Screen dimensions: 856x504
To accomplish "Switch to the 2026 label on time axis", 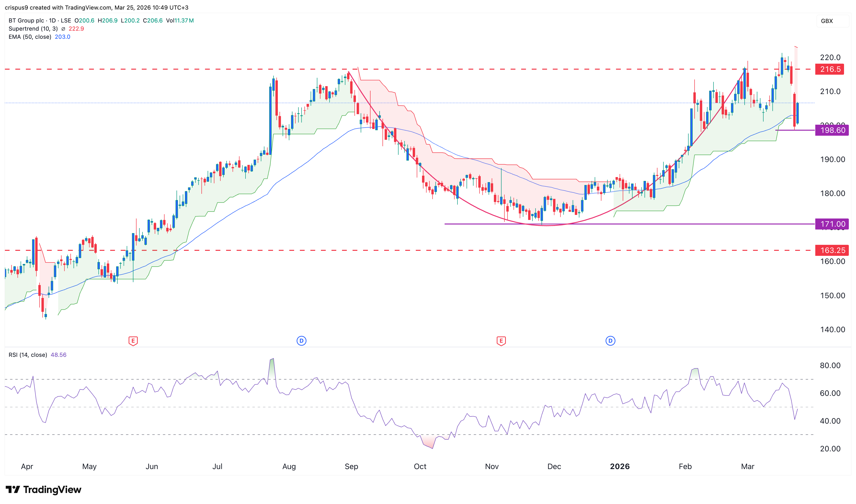I will pos(620,466).
